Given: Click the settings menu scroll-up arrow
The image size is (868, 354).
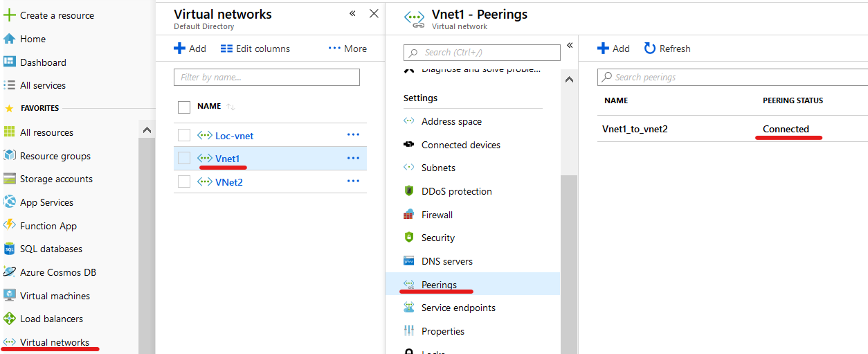Looking at the screenshot, I should (570, 80).
